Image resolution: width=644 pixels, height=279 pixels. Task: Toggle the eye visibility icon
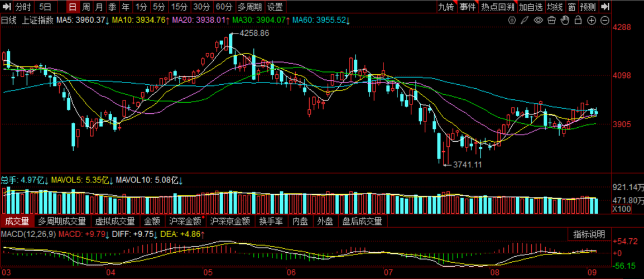pos(539,20)
